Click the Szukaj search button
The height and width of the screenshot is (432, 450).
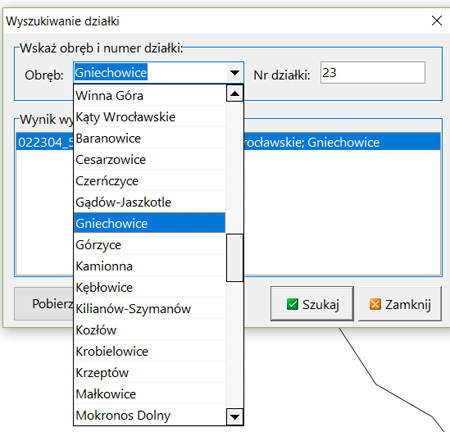tap(312, 304)
